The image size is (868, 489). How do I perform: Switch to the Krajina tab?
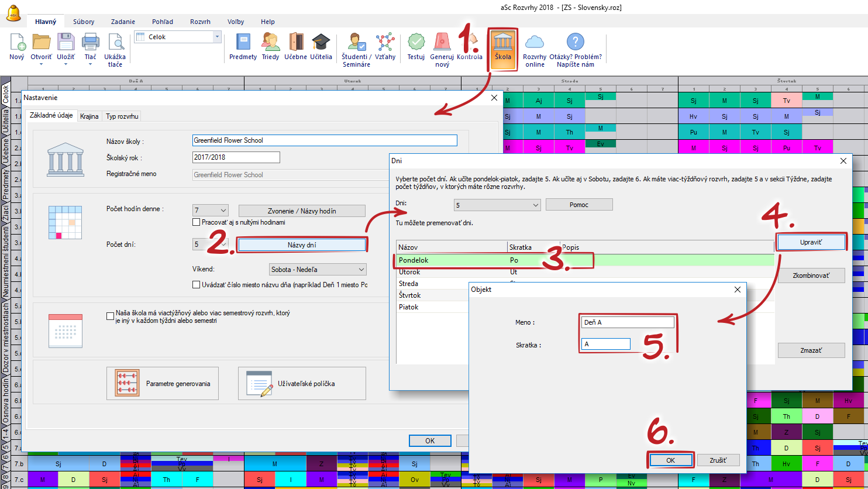click(89, 116)
